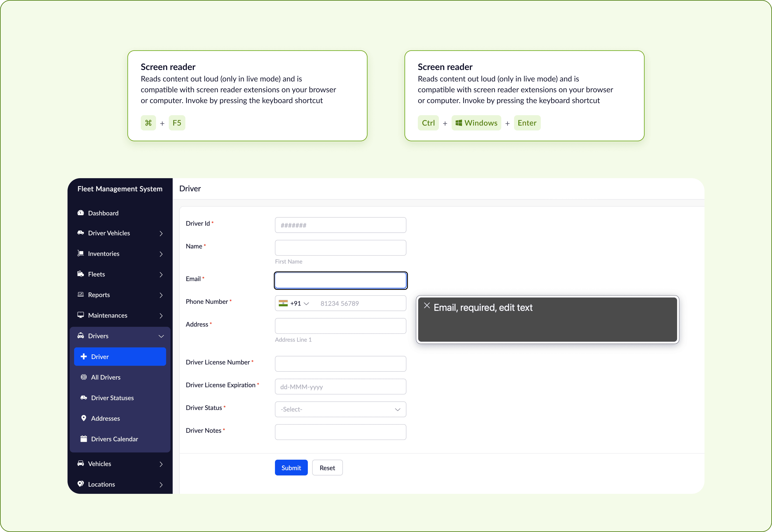
Task: Click the Addresses map pin icon
Action: (84, 418)
